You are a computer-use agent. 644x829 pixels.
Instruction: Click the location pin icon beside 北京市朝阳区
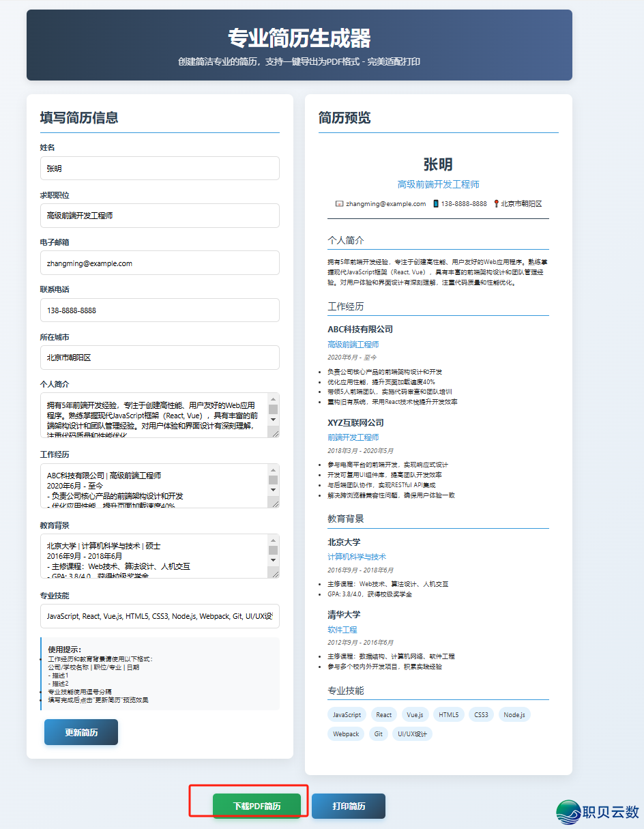click(496, 203)
